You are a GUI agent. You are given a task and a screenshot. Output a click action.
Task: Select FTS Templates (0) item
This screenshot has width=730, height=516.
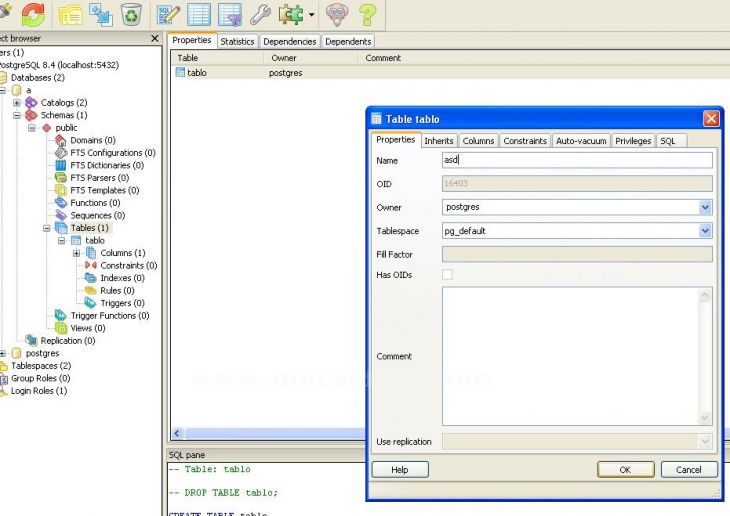point(105,190)
